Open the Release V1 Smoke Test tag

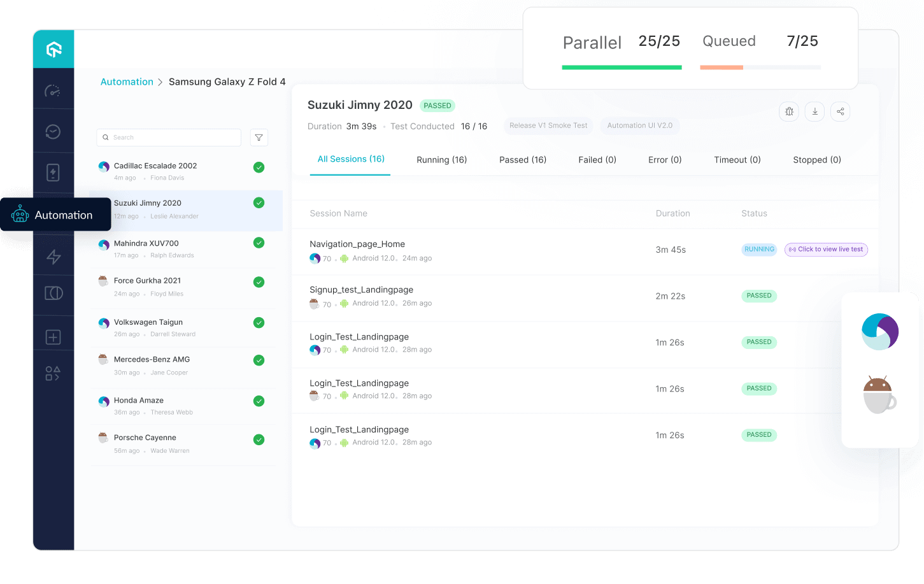[x=548, y=125]
